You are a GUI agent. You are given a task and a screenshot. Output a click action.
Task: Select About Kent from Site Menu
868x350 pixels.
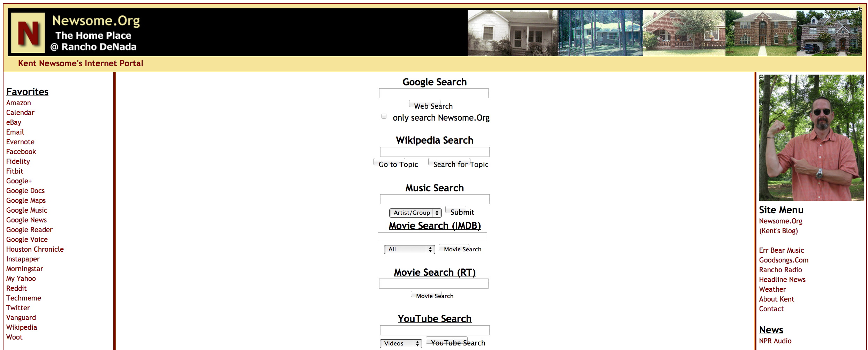click(777, 299)
